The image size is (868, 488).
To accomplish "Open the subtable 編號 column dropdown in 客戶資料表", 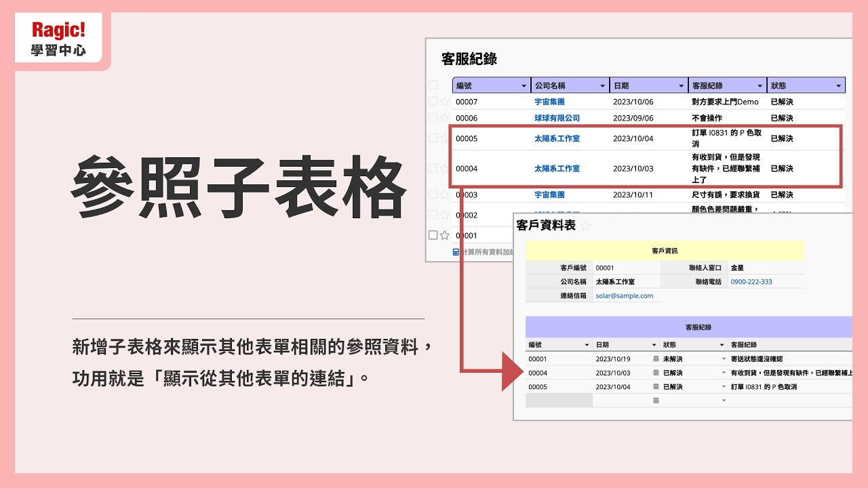I will (587, 345).
